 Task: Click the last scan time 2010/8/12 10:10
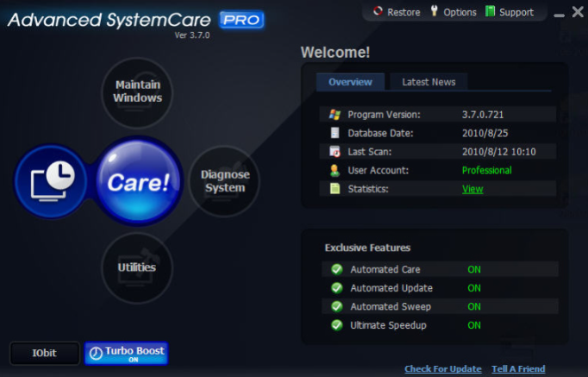[498, 152]
